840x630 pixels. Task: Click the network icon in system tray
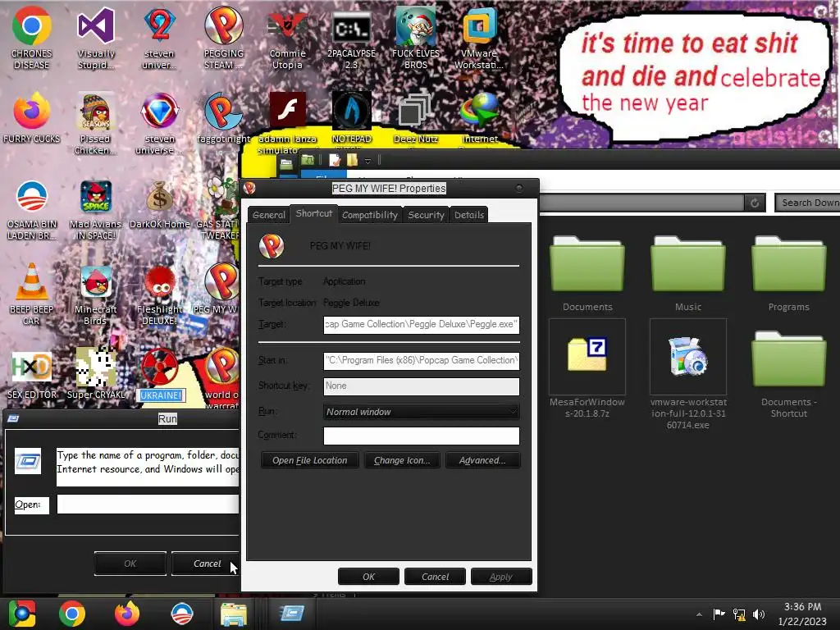click(739, 614)
